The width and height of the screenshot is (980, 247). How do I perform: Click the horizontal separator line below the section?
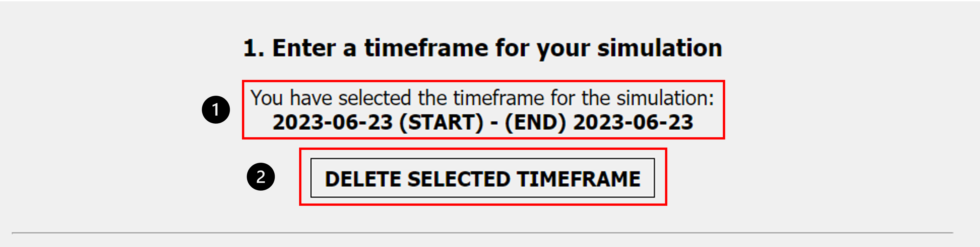(482, 232)
